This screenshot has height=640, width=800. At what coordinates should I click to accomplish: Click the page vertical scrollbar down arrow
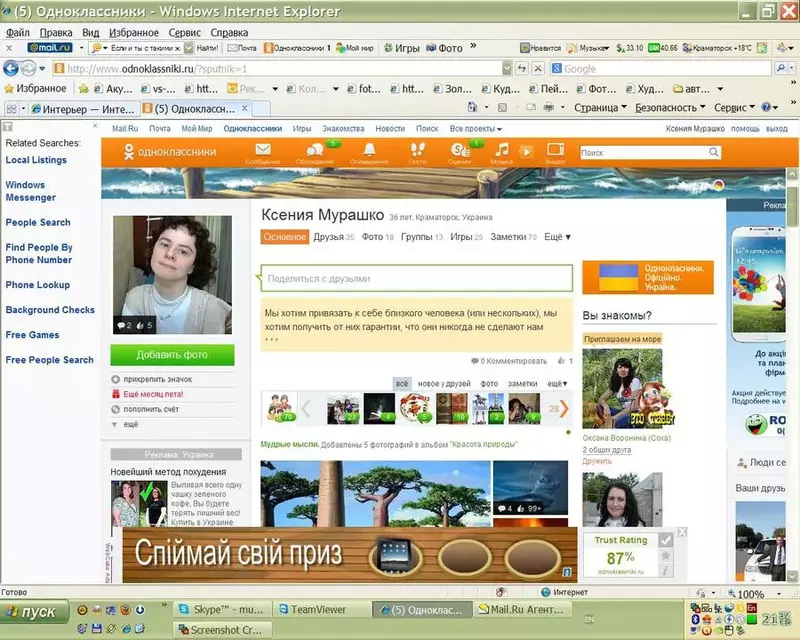pyautogui.click(x=792, y=577)
